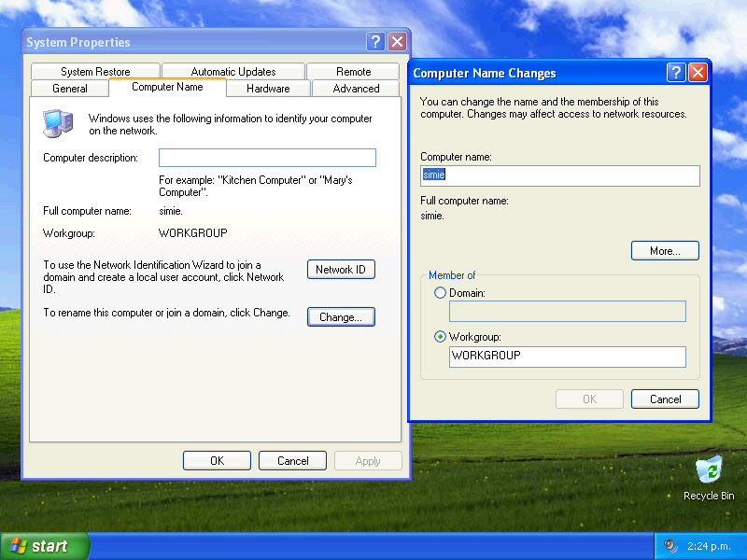This screenshot has height=560, width=747.
Task: Click the computer icon in the Computer Name tab
Action: 58,123
